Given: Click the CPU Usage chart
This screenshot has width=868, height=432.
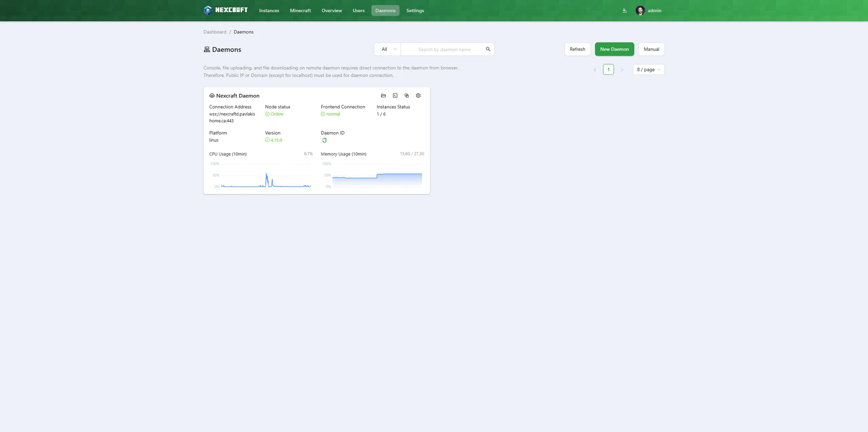Looking at the screenshot, I should (x=261, y=175).
